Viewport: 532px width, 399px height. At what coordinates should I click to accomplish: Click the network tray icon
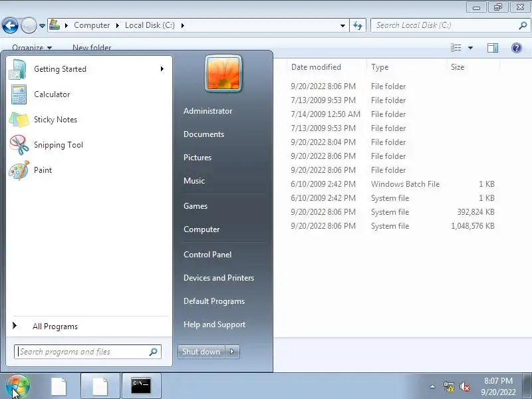[448, 386]
